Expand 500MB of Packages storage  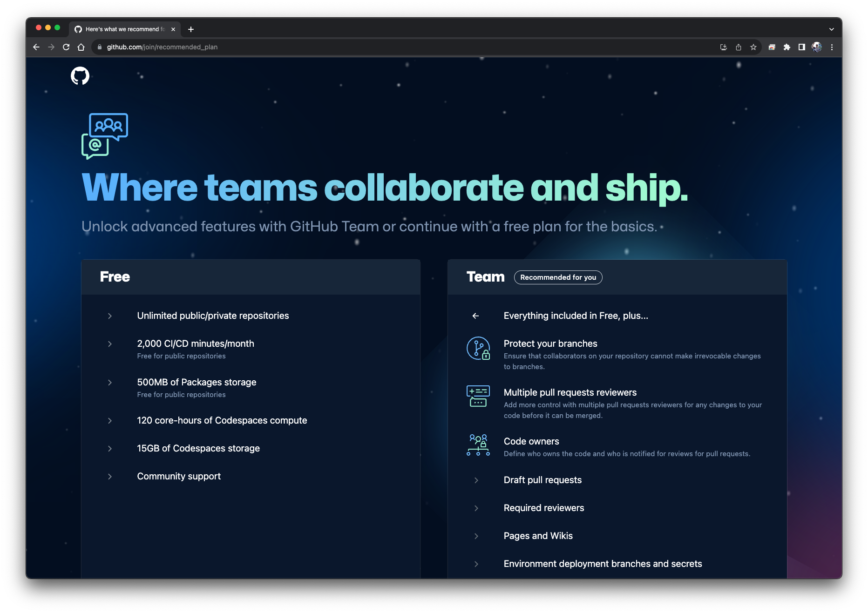(110, 383)
